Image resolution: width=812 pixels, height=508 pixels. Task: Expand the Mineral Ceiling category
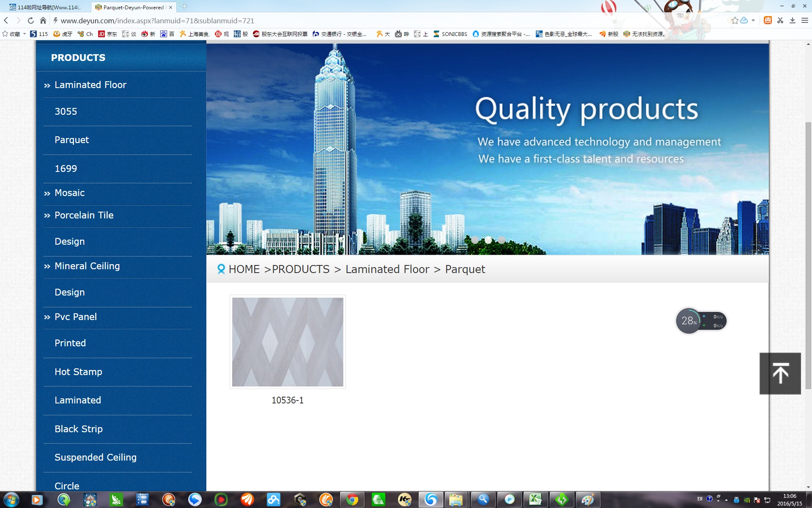click(x=87, y=266)
